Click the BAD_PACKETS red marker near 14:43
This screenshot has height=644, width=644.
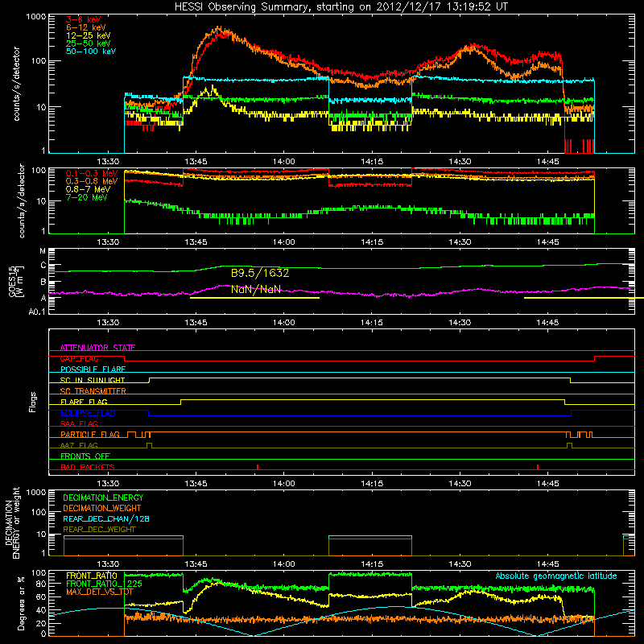538,467
